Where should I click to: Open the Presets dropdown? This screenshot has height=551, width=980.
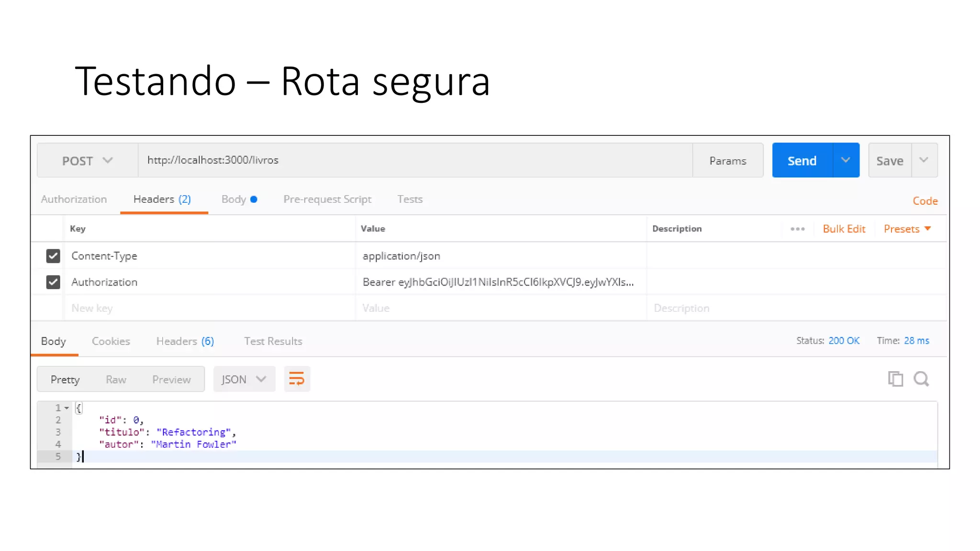(x=907, y=229)
